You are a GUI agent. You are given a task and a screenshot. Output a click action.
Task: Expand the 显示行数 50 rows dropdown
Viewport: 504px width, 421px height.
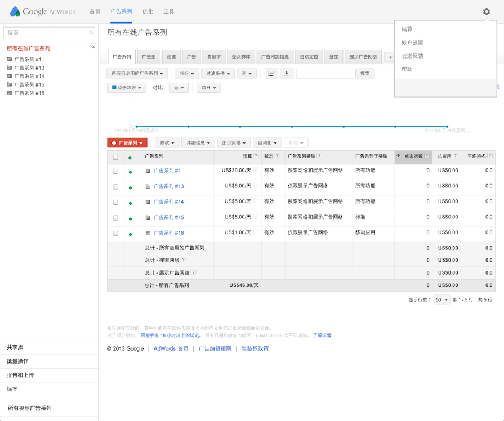441,300
